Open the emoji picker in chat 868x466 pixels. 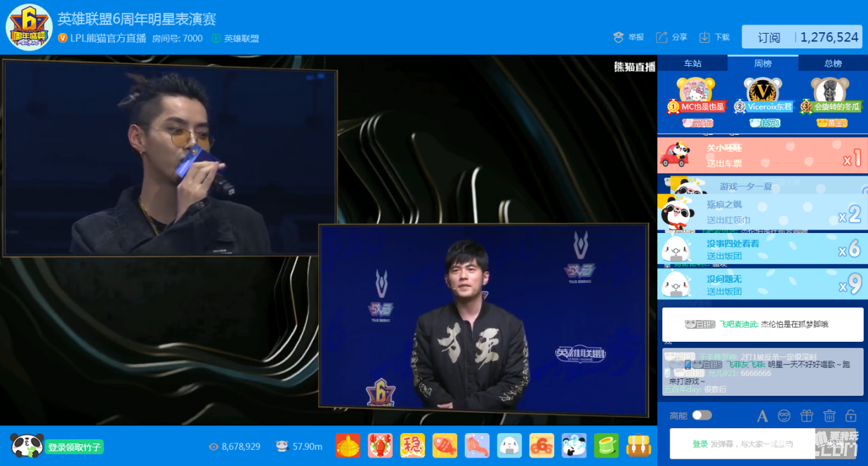coord(784,415)
